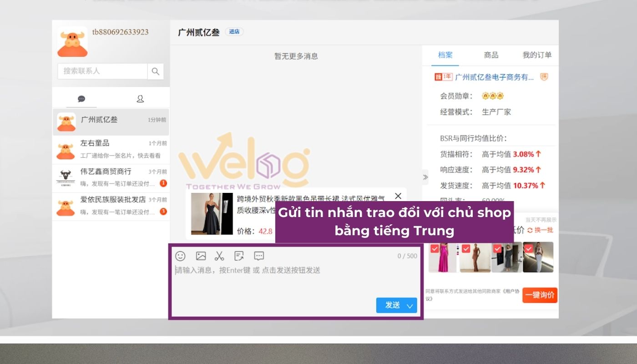Screen dimensions: 637x364
Task: Click the user avatar beside tb880692633923
Action: (72, 41)
